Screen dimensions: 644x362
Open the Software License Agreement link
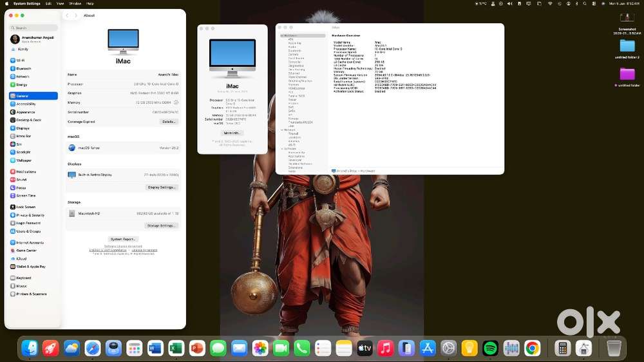click(x=123, y=246)
